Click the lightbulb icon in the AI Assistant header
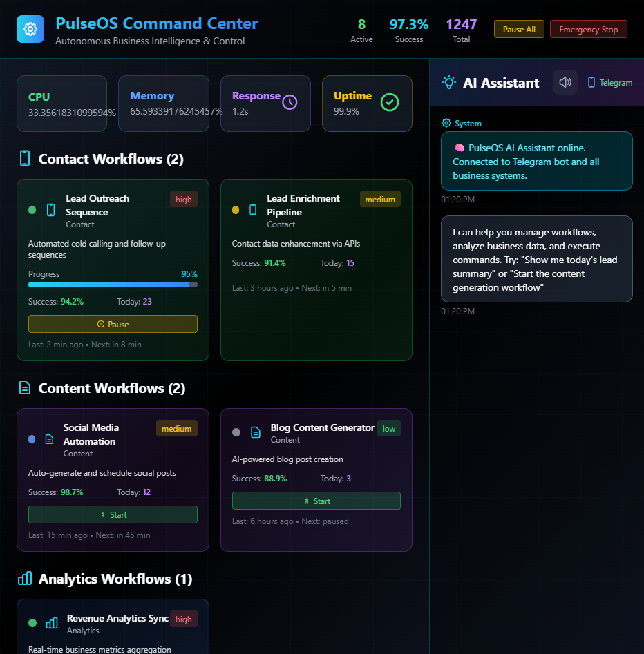Viewport: 644px width, 654px height. click(448, 82)
